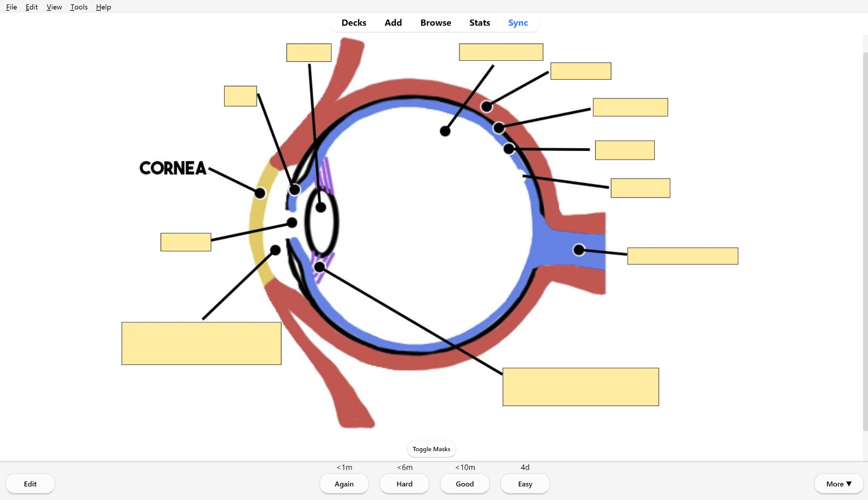Open the Tools menu
868x500 pixels.
(x=79, y=7)
